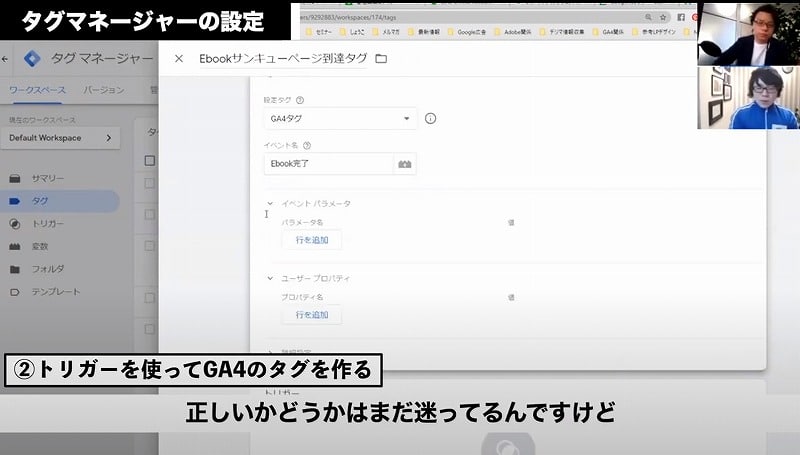Open the デジマ情報収集 bookmark folder
Screen dimensions: 800x455
(561, 32)
